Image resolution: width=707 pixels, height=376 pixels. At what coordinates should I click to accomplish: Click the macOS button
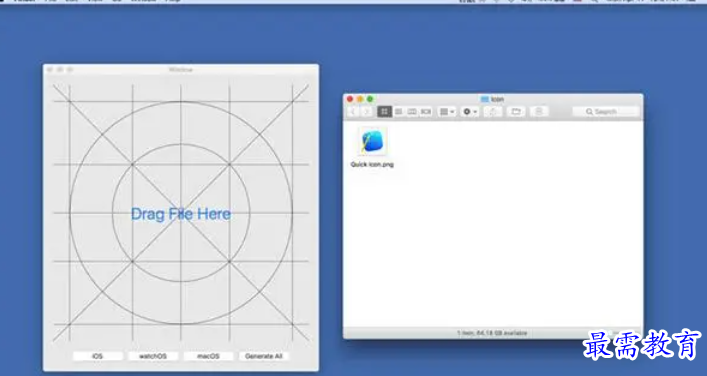[208, 356]
